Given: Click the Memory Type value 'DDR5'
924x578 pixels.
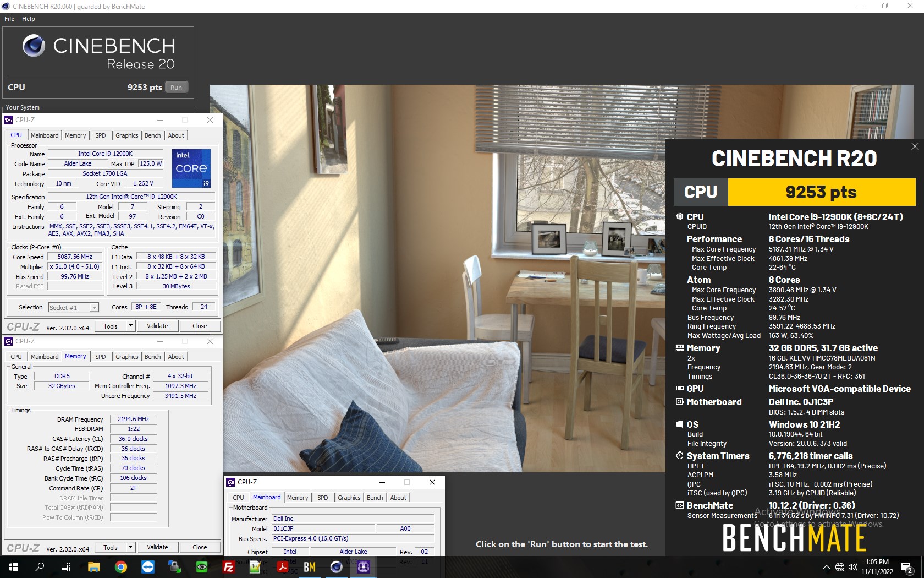Looking at the screenshot, I should pos(62,376).
